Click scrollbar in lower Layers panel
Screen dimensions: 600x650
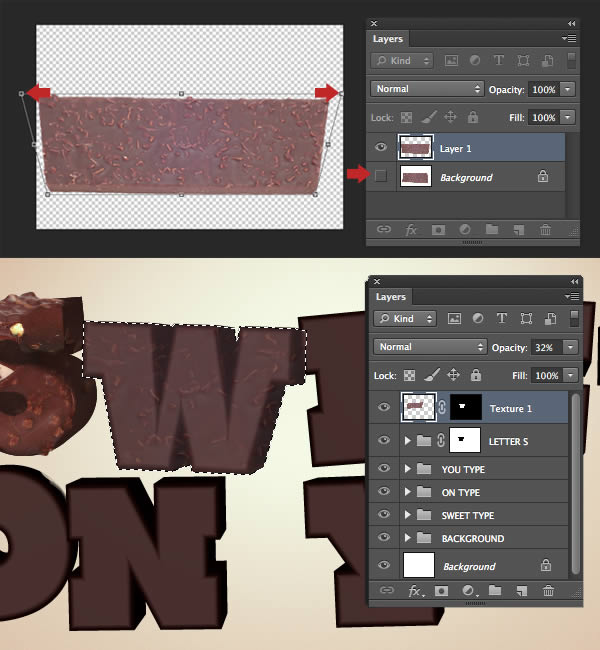[575, 483]
